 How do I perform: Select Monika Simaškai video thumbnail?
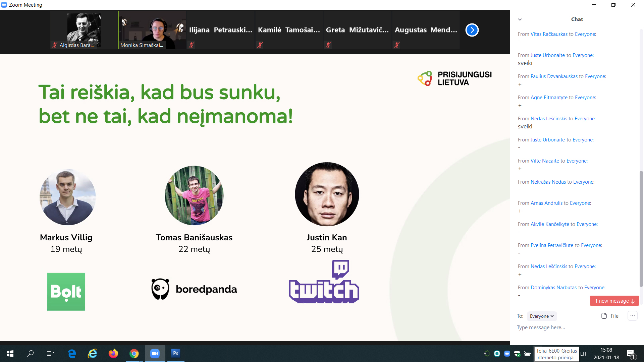point(152,30)
